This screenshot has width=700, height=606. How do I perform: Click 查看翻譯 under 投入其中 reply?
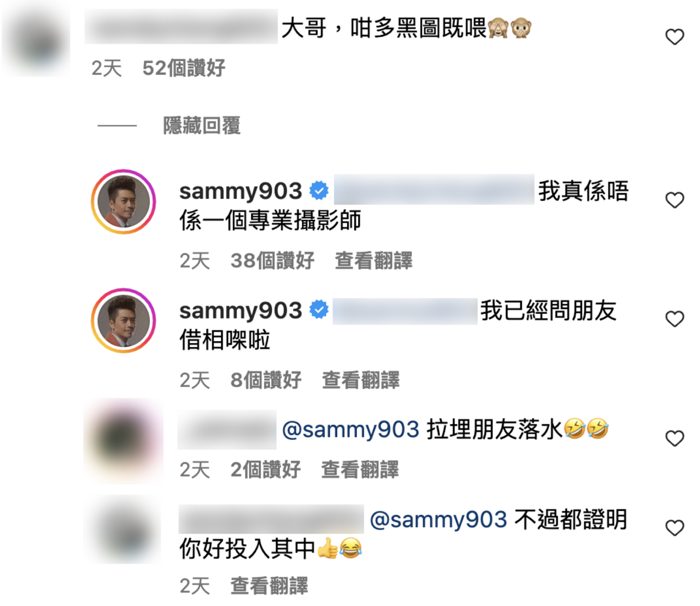[x=269, y=586]
